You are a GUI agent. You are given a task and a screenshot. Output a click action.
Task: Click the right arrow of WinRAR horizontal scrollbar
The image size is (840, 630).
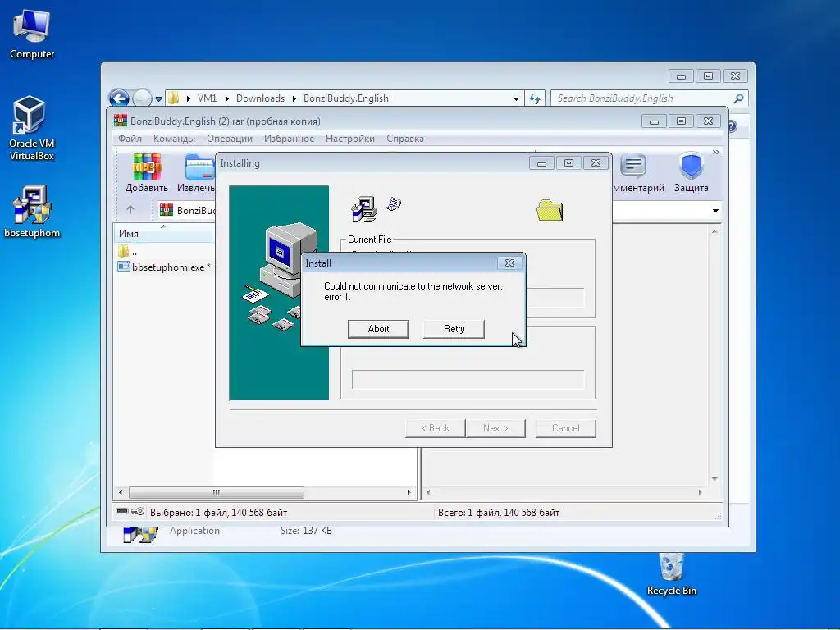click(409, 492)
